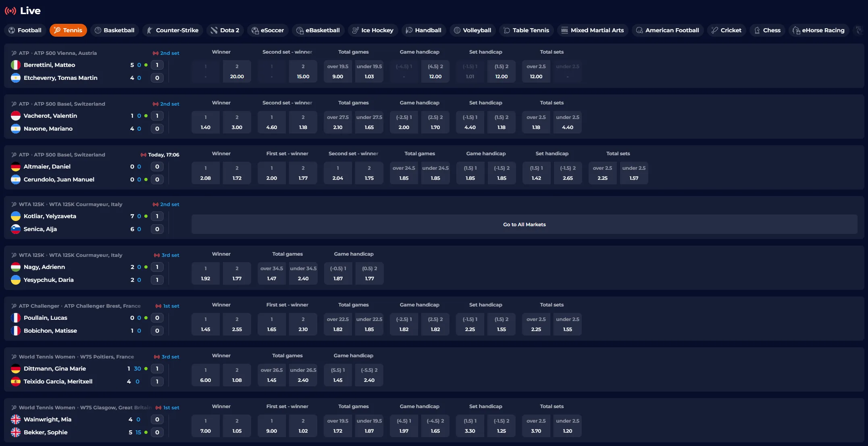The height and width of the screenshot is (446, 868).
Task: Select Dittmann winner odds 6.00
Action: 206,375
